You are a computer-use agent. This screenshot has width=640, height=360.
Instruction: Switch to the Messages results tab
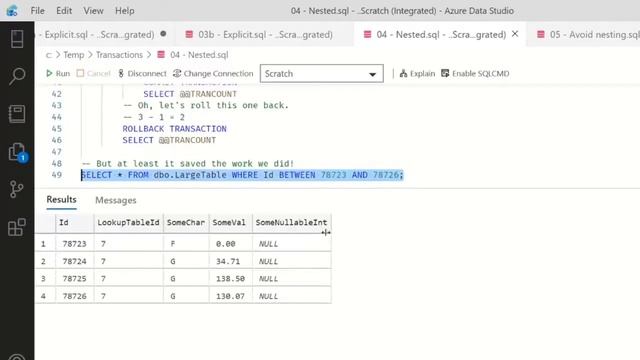click(x=116, y=200)
